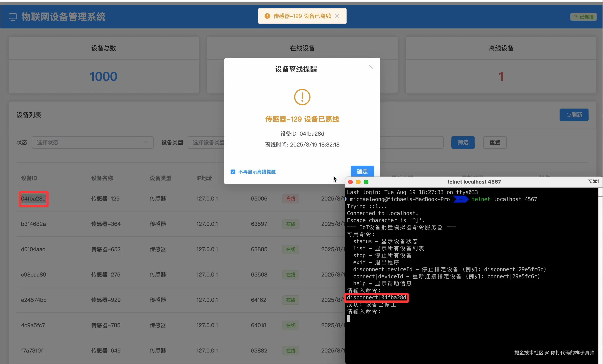Click the connection icon on the 已连接 badge

(x=576, y=17)
